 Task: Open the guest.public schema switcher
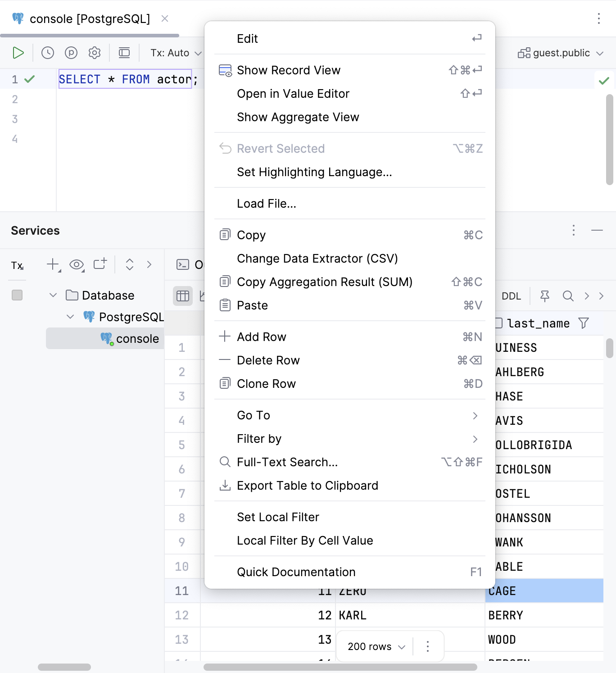pyautogui.click(x=561, y=53)
